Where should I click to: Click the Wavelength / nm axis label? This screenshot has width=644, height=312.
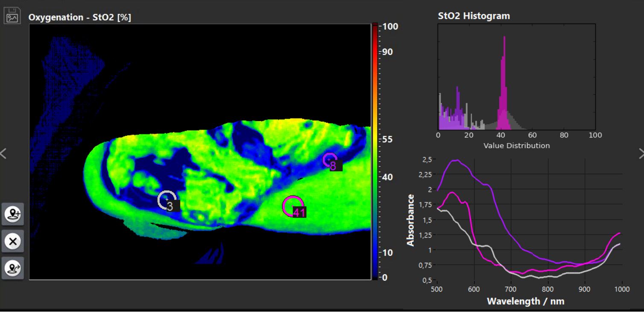tap(526, 301)
